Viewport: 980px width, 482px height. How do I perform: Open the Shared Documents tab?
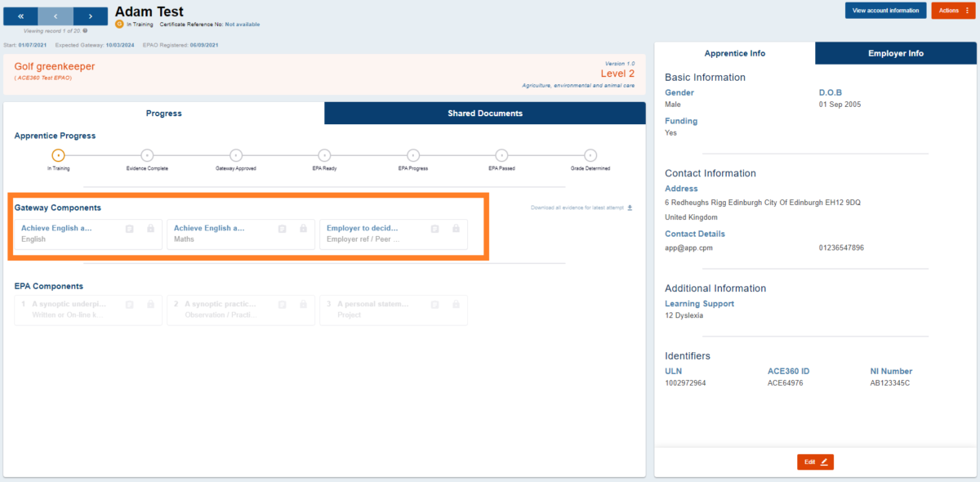[x=484, y=113]
